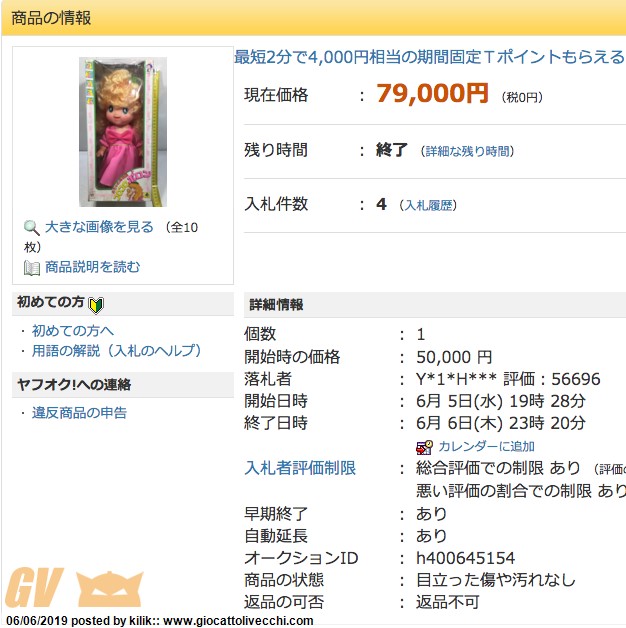Click カレンダーに追加 link
The width and height of the screenshot is (626, 628).
click(487, 447)
